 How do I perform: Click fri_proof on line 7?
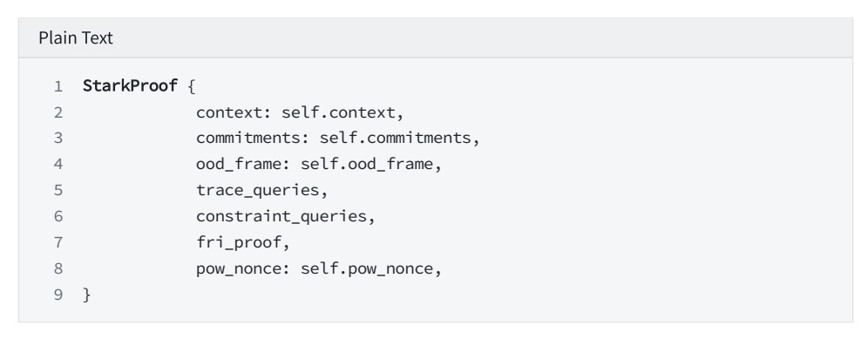click(239, 242)
